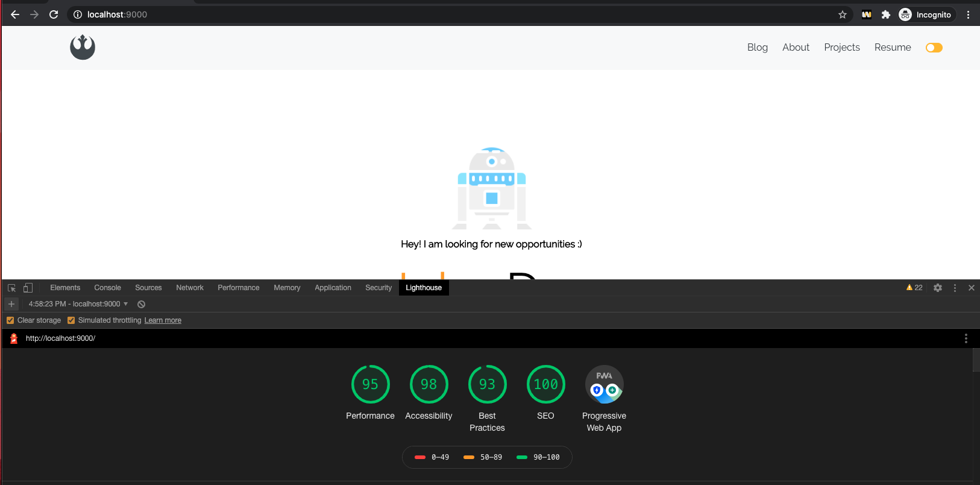This screenshot has width=980, height=485.
Task: Click the Lighthouse report scrollbar thumb
Action: pyautogui.click(x=976, y=360)
